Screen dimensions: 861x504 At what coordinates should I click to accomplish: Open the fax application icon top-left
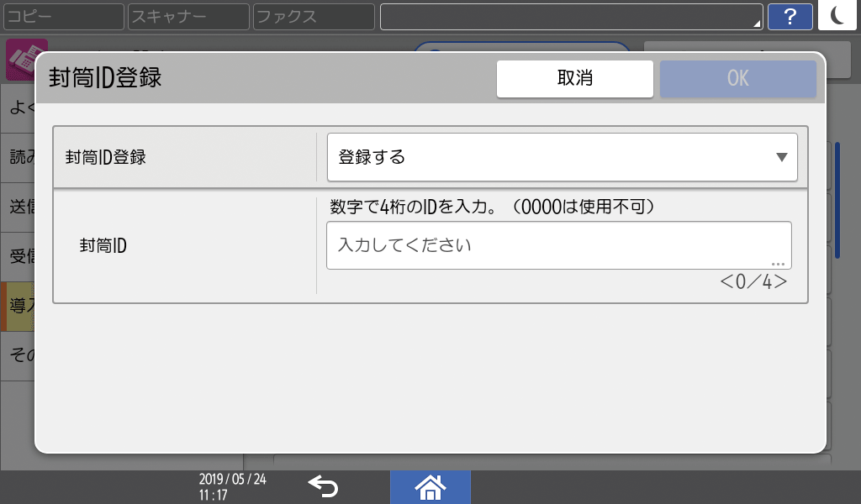point(23,59)
